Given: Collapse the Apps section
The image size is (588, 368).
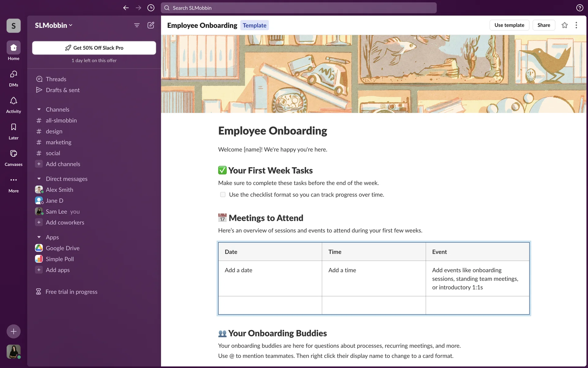Looking at the screenshot, I should click(39, 237).
